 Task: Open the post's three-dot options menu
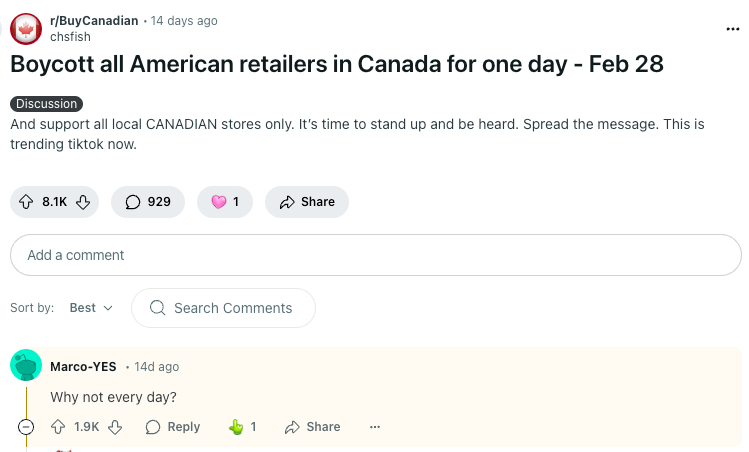point(732,29)
